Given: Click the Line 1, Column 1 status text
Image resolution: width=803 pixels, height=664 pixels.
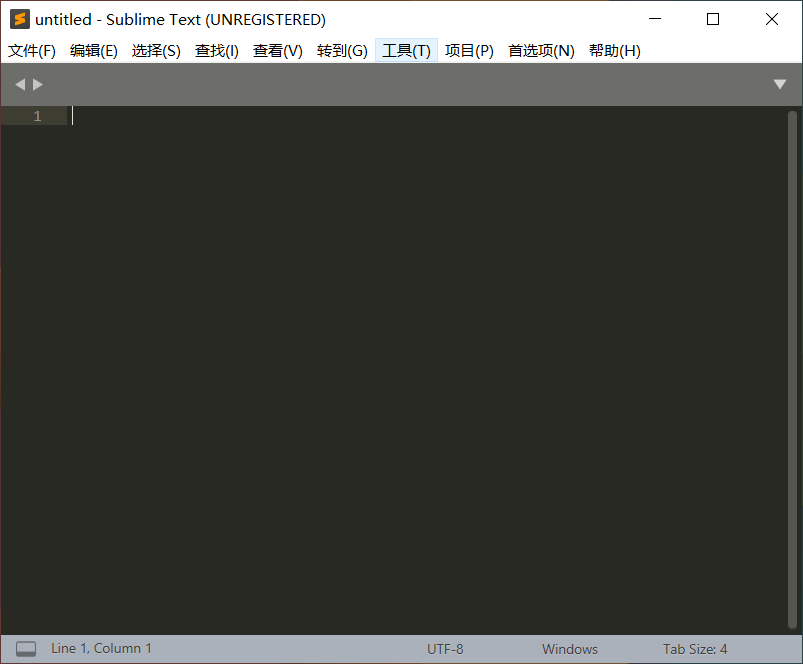Looking at the screenshot, I should (101, 649).
